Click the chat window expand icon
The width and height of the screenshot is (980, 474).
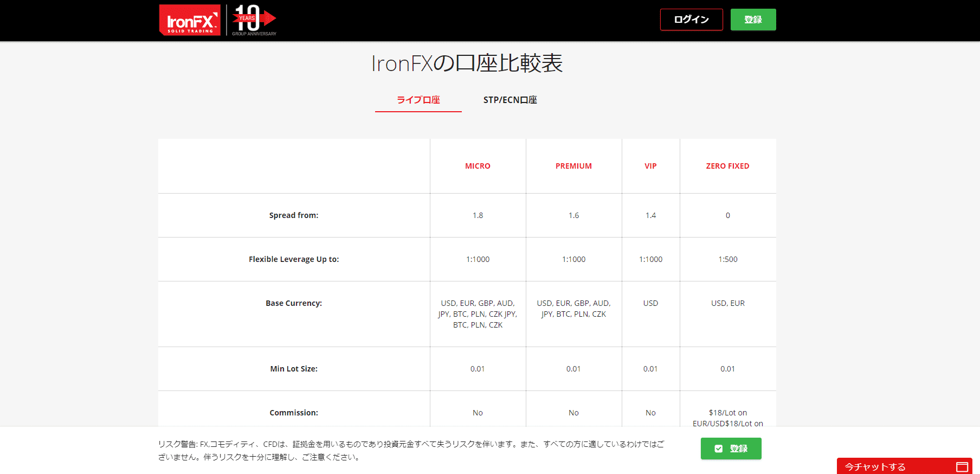962,467
